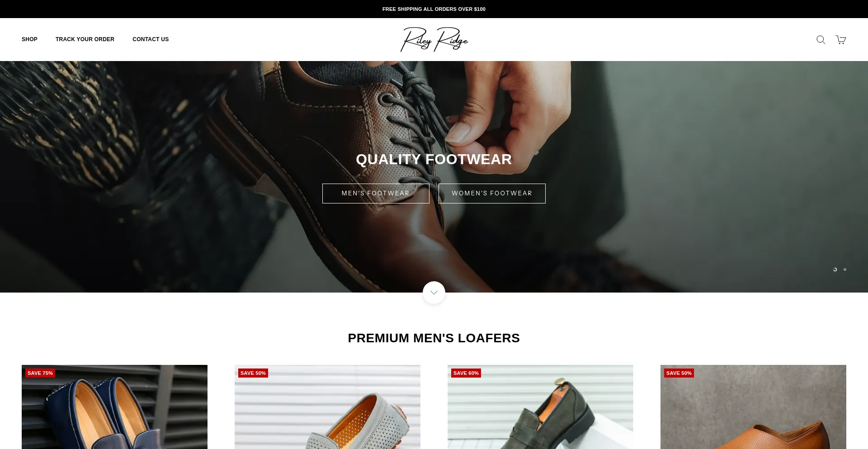The width and height of the screenshot is (868, 449).
Task: Click the Premium Men's Loafers heading
Action: tap(434, 338)
